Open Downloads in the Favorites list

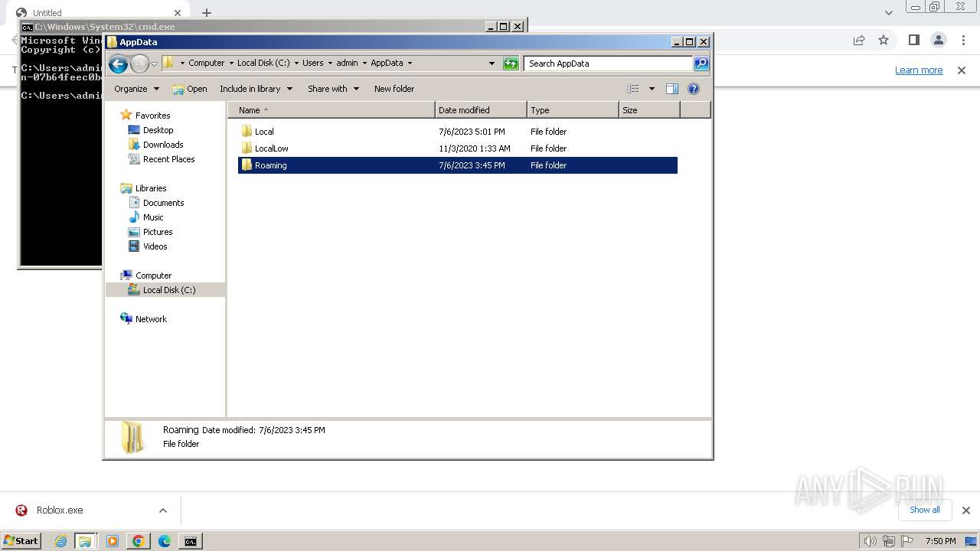[163, 145]
